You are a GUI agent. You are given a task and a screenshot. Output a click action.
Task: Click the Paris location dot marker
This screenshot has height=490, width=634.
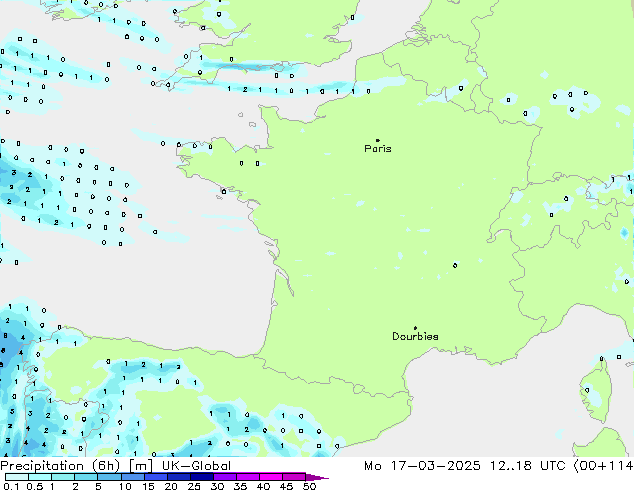378,140
